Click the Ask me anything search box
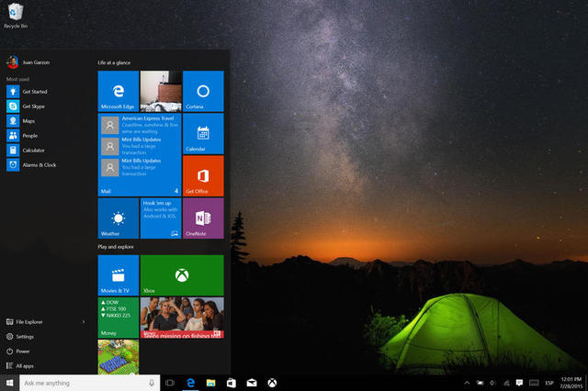The height and width of the screenshot is (391, 588). point(90,383)
